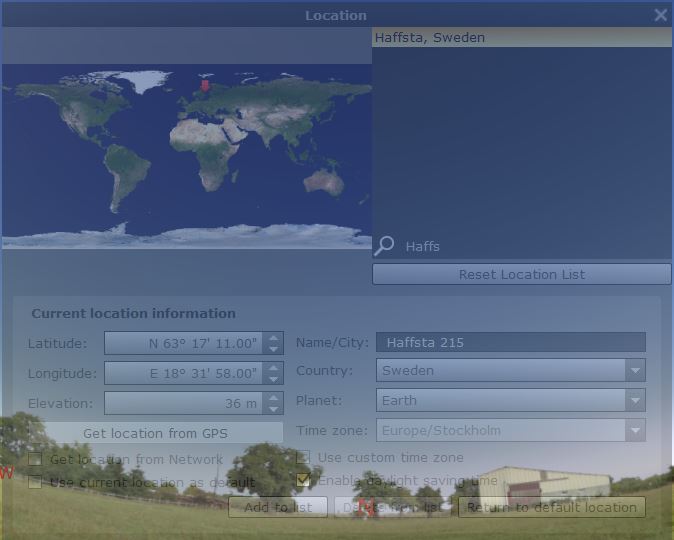The width and height of the screenshot is (674, 540).
Task: Decrease longitude with the down arrow
Action: tap(273, 379)
